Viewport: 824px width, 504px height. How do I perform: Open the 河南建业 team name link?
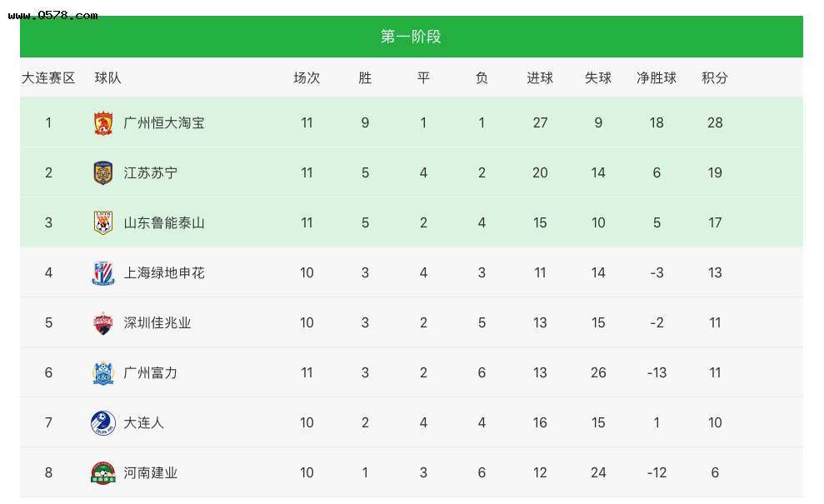click(x=150, y=472)
